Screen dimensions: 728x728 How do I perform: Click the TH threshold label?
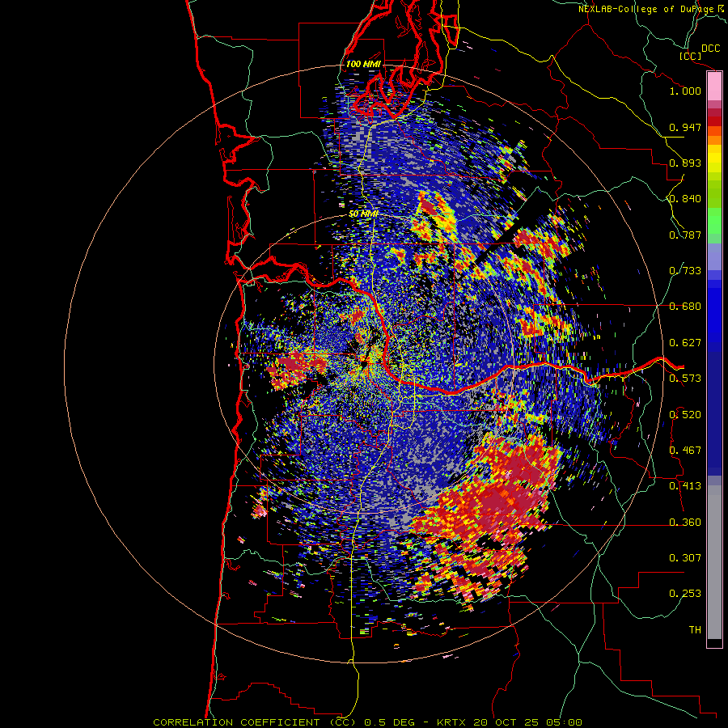pos(695,630)
